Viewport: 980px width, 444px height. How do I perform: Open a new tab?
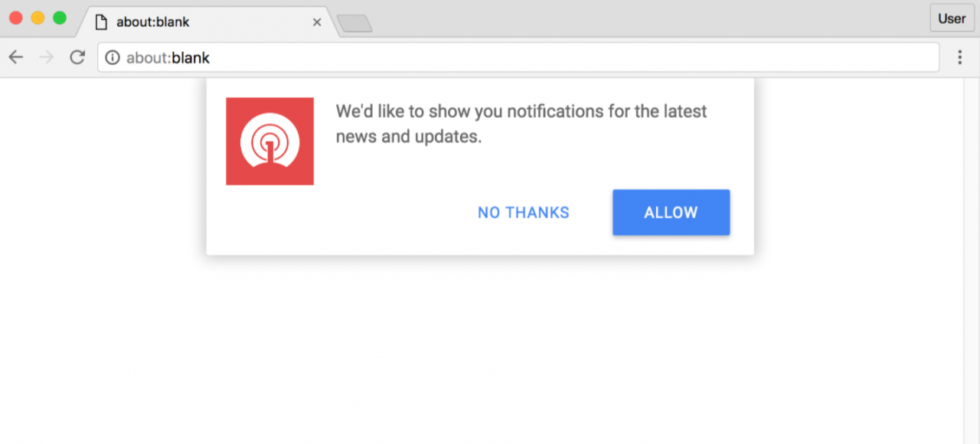(x=354, y=24)
